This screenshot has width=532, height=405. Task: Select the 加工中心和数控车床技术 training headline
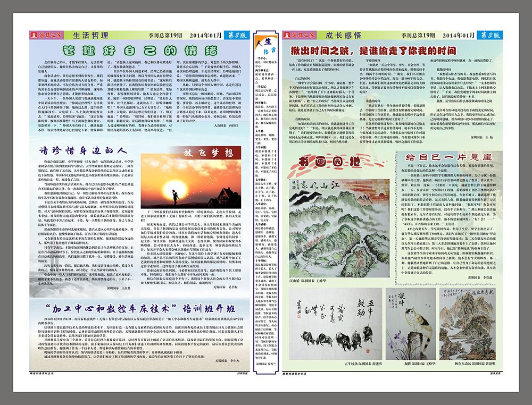(x=140, y=309)
